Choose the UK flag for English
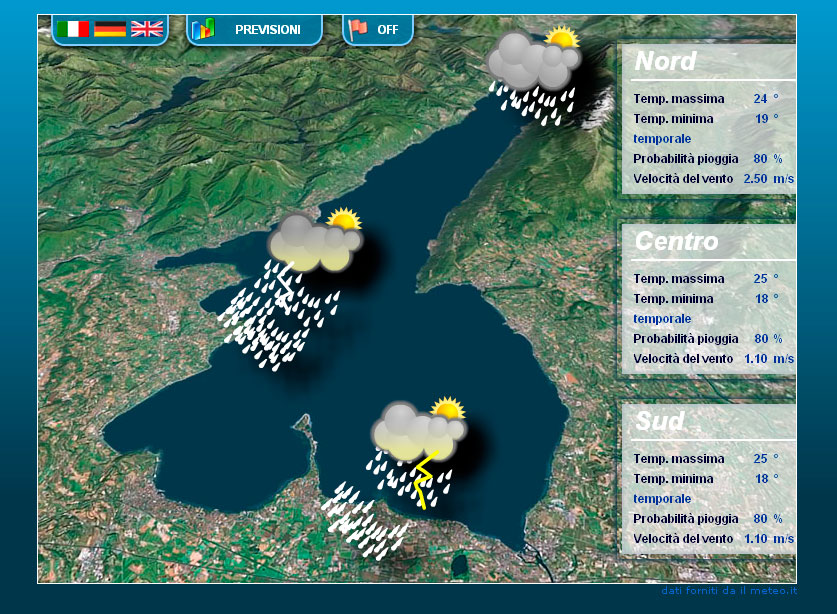 [x=147, y=29]
